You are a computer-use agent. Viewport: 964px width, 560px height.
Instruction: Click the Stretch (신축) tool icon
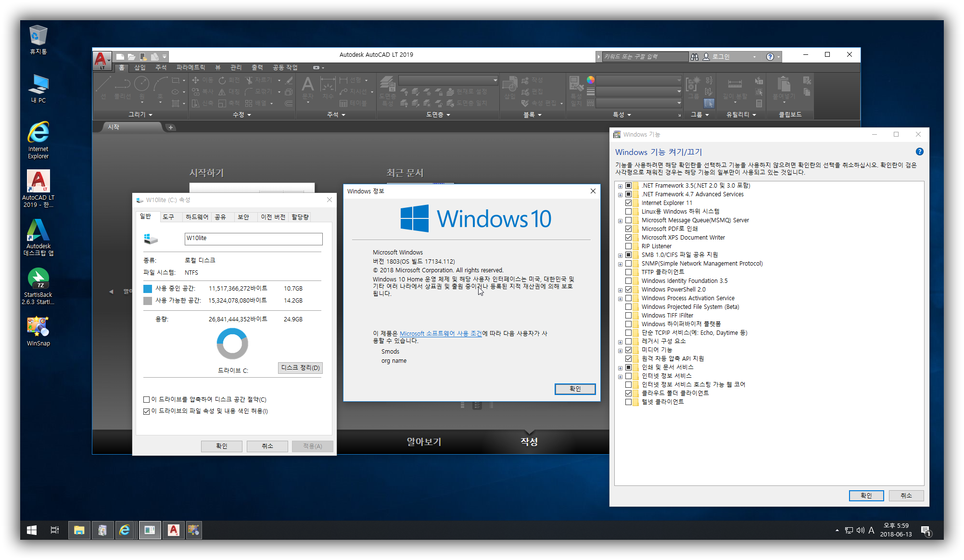click(195, 103)
